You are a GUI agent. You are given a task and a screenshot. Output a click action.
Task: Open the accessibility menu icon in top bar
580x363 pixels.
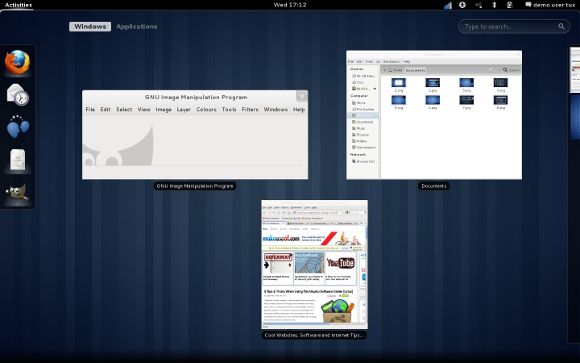tap(462, 5)
